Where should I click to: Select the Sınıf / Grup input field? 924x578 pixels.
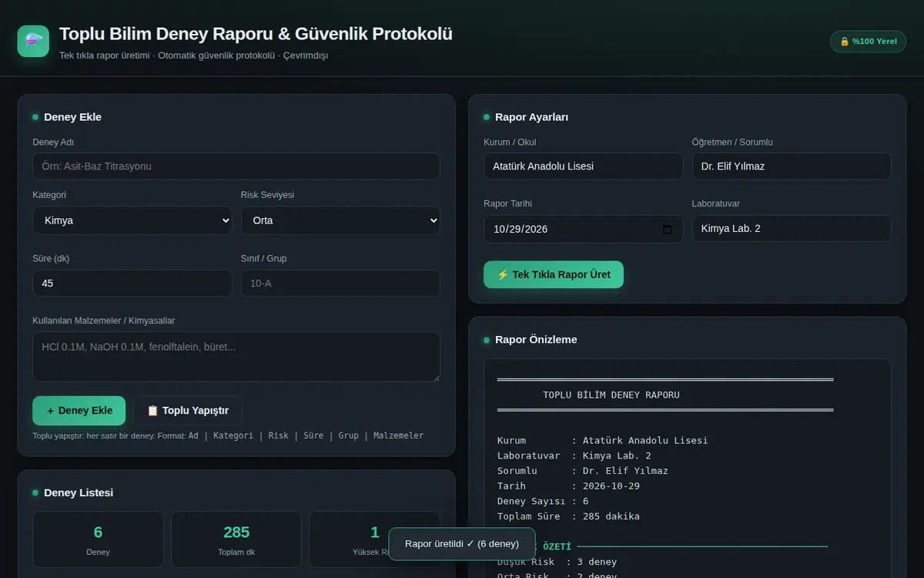pyautogui.click(x=340, y=284)
